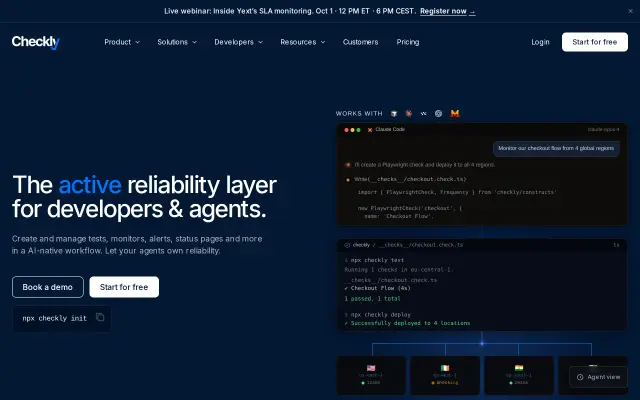This screenshot has height=400, width=640.
Task: Click the India flag region card
Action: [519, 376]
